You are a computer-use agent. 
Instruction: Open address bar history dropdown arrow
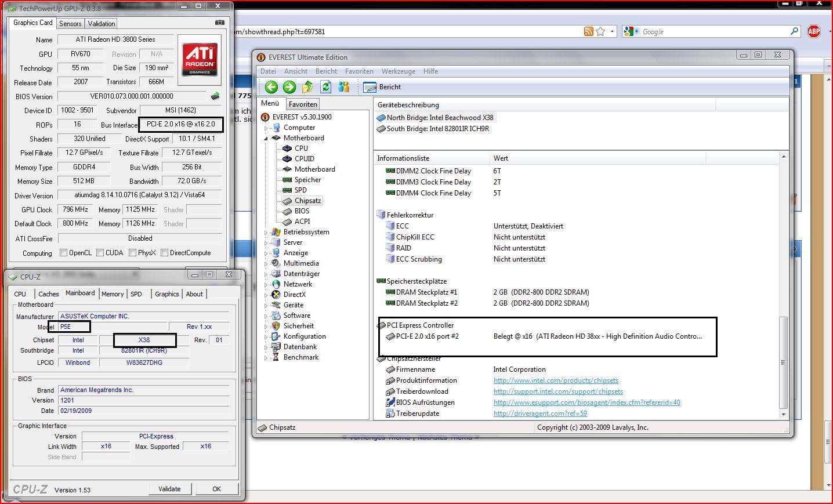pyautogui.click(x=612, y=31)
